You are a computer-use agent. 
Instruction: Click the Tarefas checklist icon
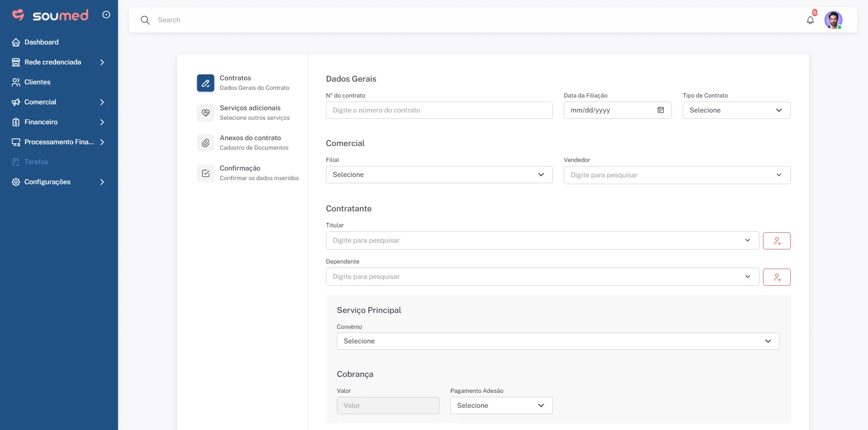pos(16,162)
